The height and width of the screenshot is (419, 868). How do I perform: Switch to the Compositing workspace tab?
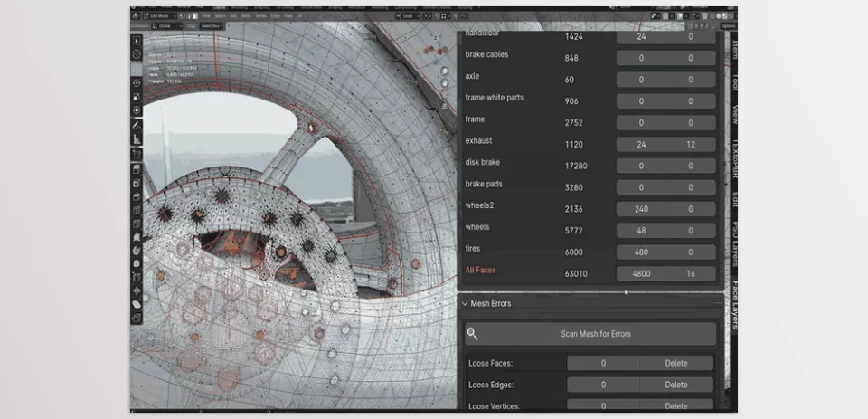click(406, 8)
